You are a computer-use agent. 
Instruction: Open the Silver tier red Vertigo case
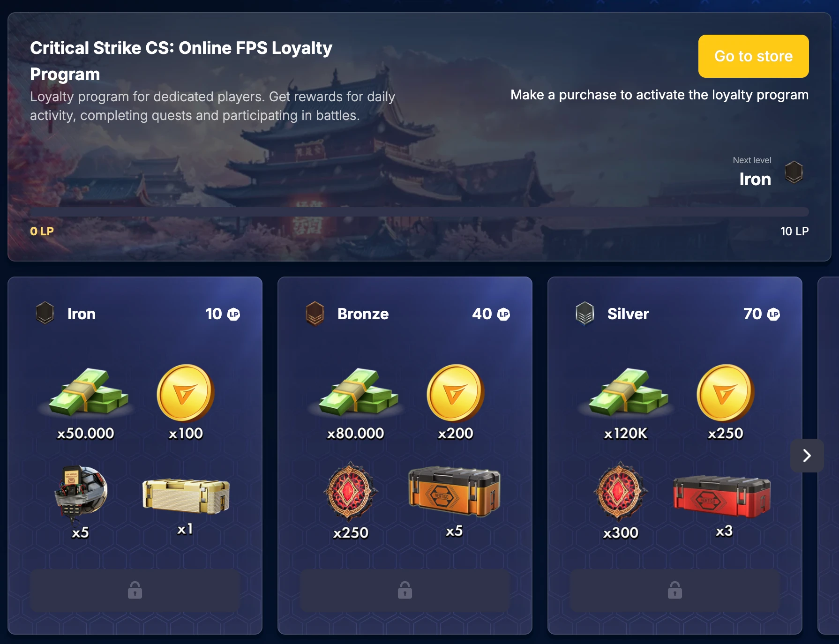tap(722, 496)
